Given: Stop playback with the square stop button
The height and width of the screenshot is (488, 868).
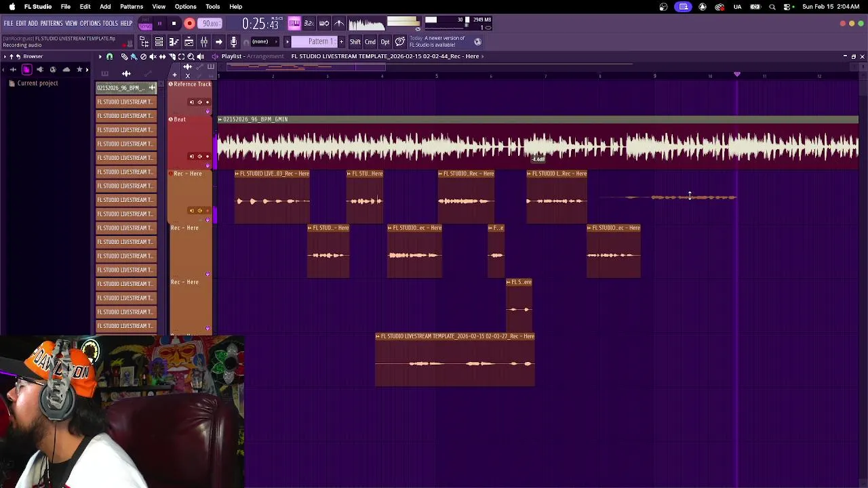Looking at the screenshot, I should 174,24.
